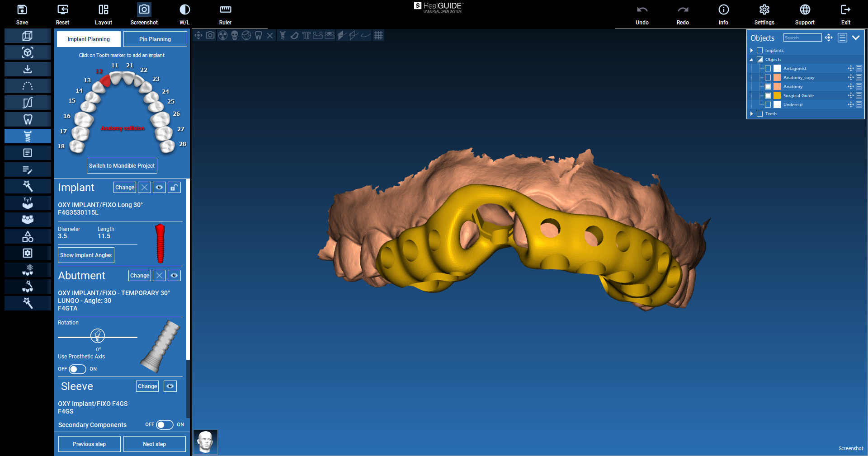
Task: Click the import download icon in sidebar
Action: click(28, 69)
